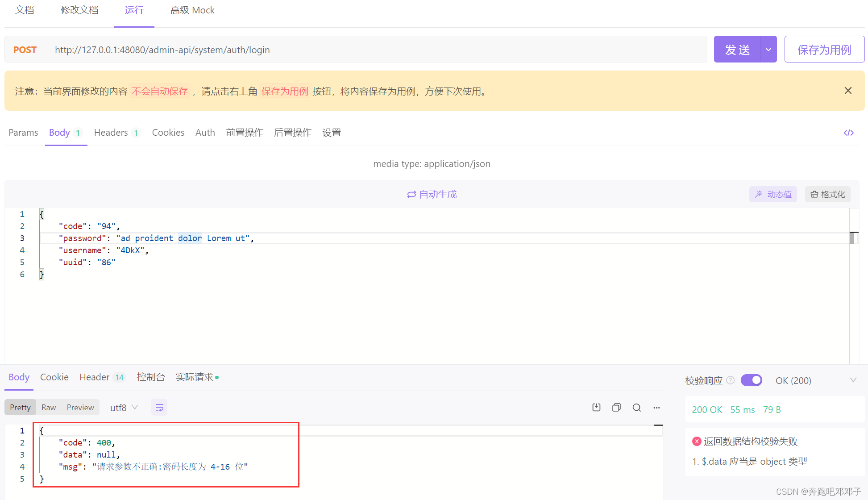Click the media type: application/json label

(432, 164)
